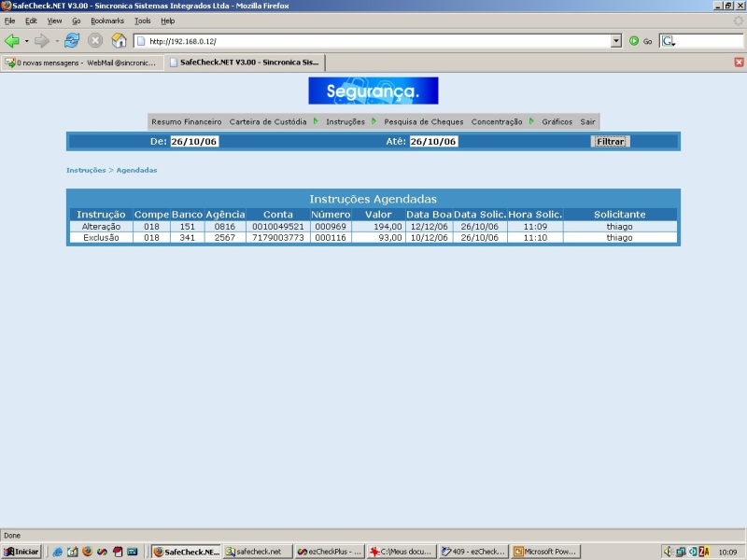This screenshot has width=747, height=560.
Task: Click the grayed Stop loading icon
Action: click(95, 41)
